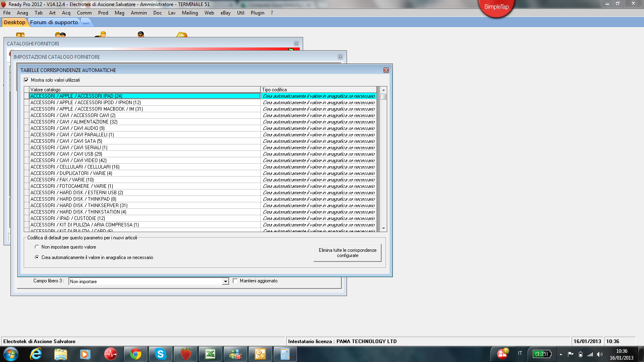644x362 pixels.
Task: Open Windows Explorer folder icon in taskbar
Action: 61,354
